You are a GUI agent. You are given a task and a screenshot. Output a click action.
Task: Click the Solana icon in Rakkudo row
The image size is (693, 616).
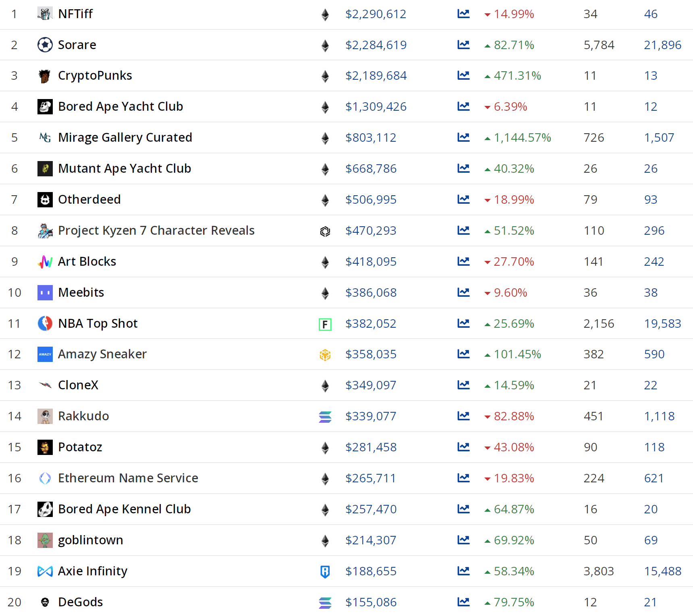pos(325,417)
